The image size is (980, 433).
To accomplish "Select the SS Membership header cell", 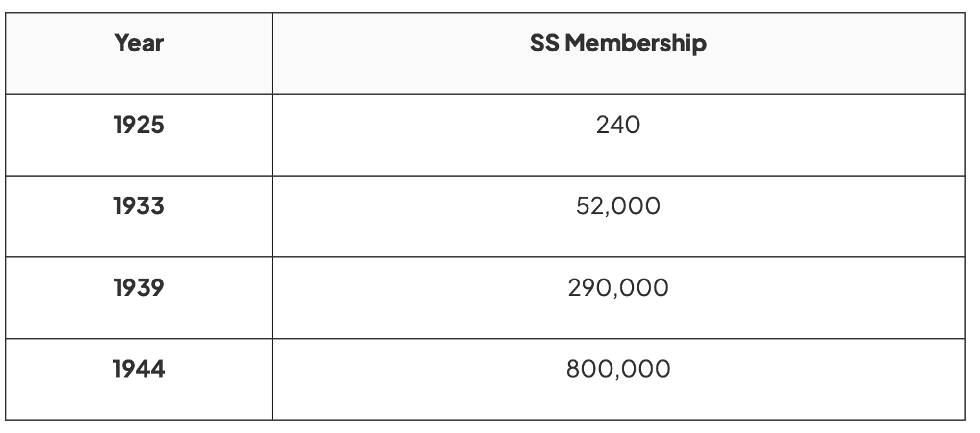I will (618, 43).
